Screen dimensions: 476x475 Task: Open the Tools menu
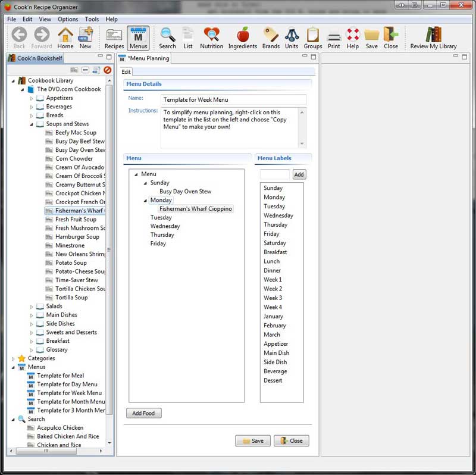(92, 19)
